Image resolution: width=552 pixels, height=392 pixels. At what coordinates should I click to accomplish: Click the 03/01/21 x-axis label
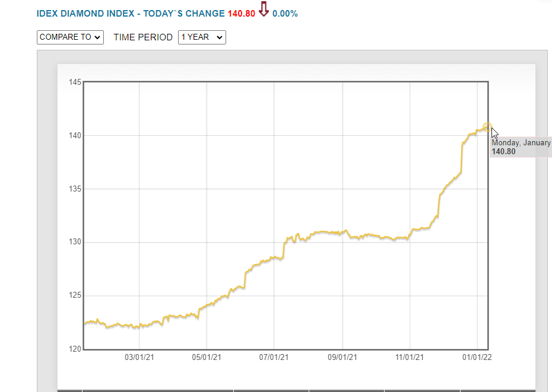tap(139, 358)
